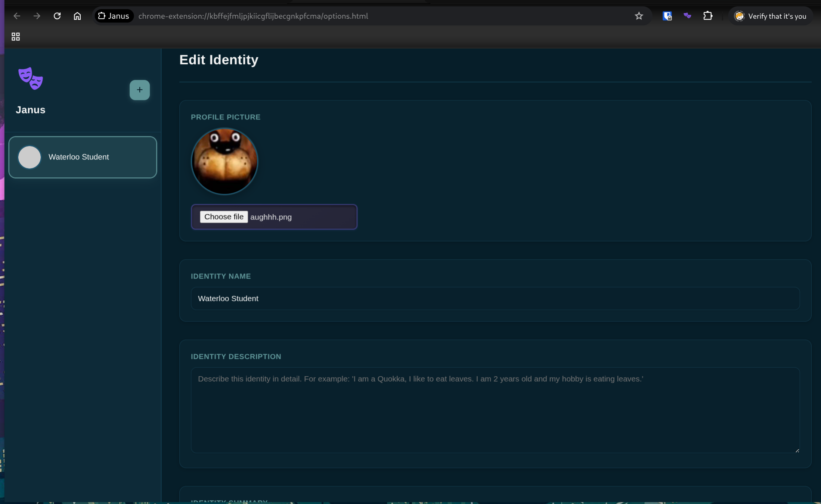
Task: Open the Bitwarden shield extension icon
Action: 667,16
